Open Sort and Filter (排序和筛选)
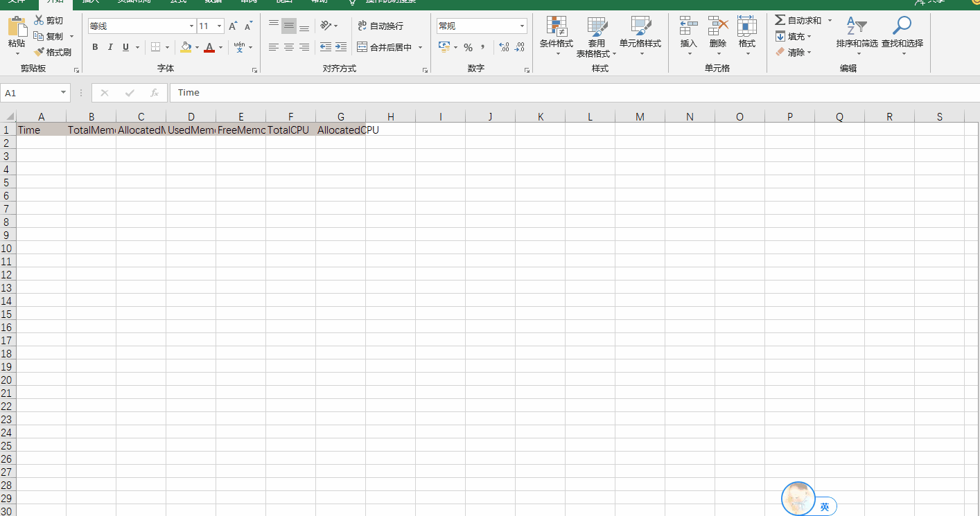 pos(857,36)
